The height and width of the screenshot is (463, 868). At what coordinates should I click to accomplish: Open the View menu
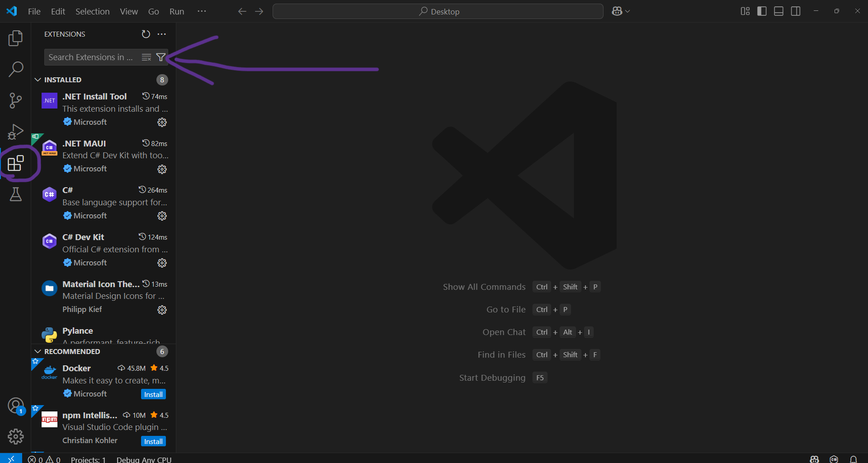[x=129, y=11]
